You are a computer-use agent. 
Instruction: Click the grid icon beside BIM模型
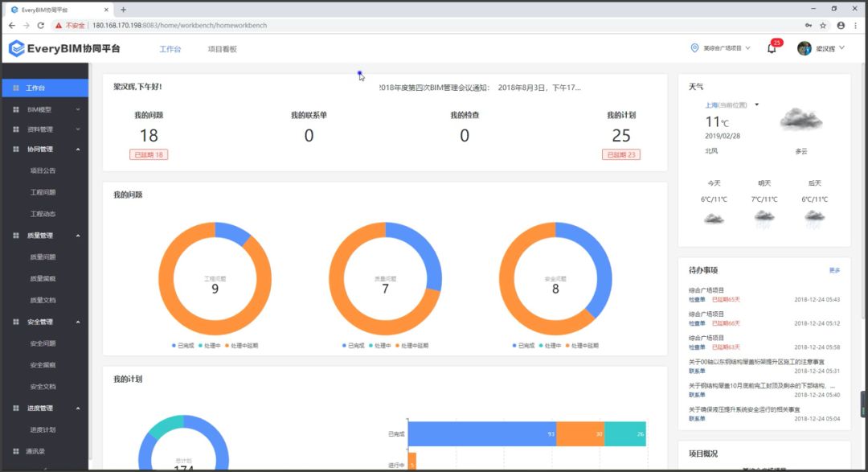pos(16,109)
